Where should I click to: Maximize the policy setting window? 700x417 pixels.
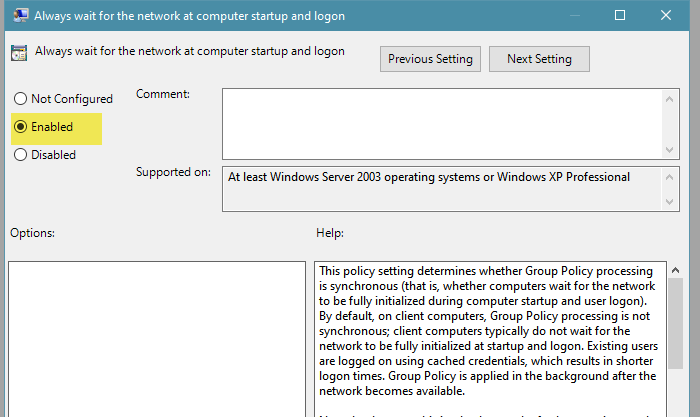(620, 15)
